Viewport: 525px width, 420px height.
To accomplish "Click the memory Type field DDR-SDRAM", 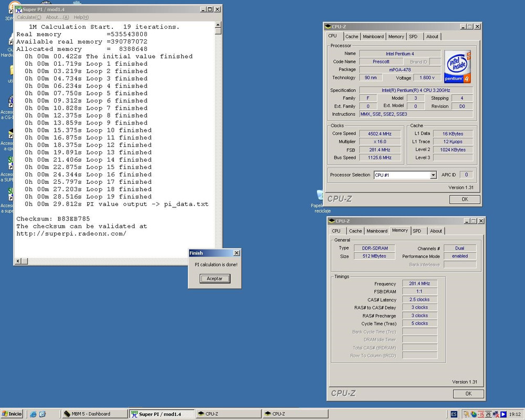I will click(375, 248).
